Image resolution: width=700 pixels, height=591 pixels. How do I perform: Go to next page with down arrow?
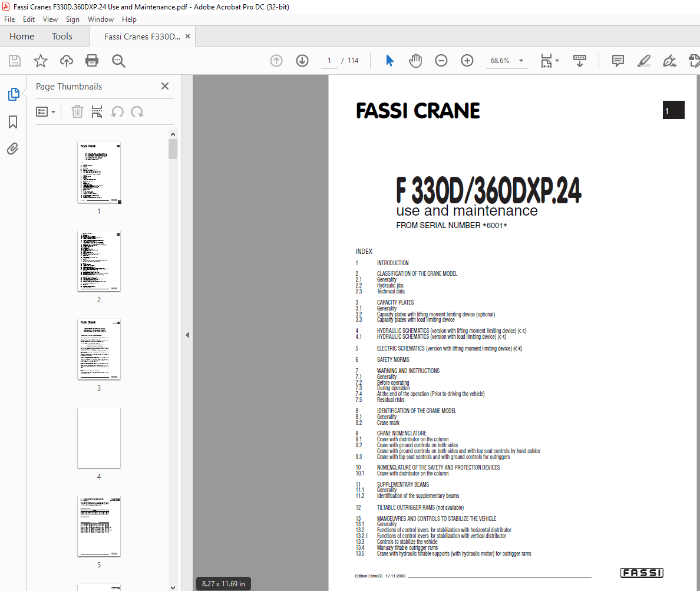pyautogui.click(x=302, y=61)
